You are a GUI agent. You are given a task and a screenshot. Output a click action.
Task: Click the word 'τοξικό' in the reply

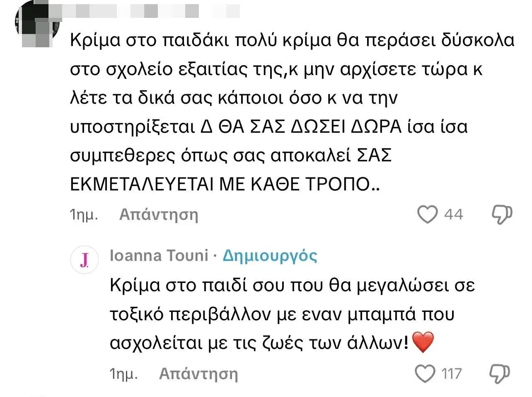point(137,314)
